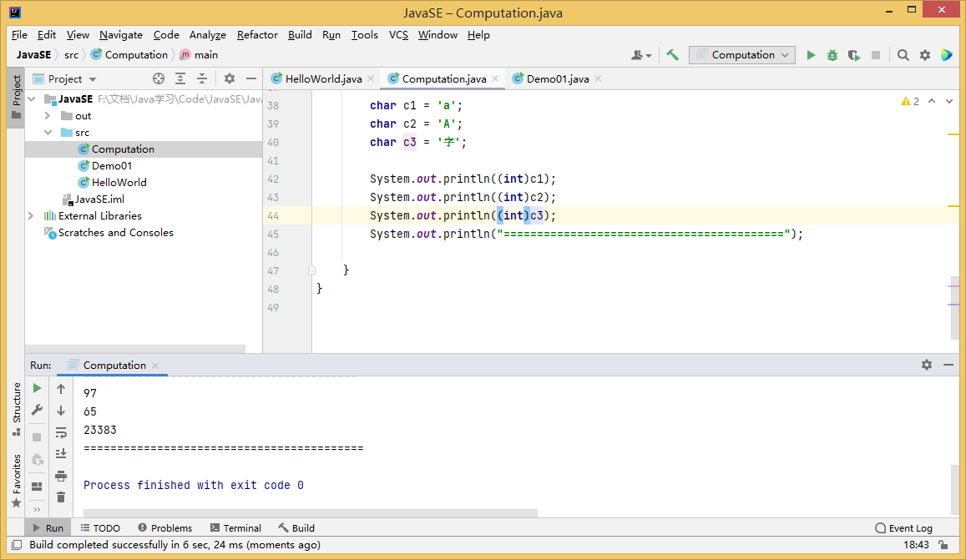
Task: Click src breadcrumb in navigation bar
Action: [72, 55]
